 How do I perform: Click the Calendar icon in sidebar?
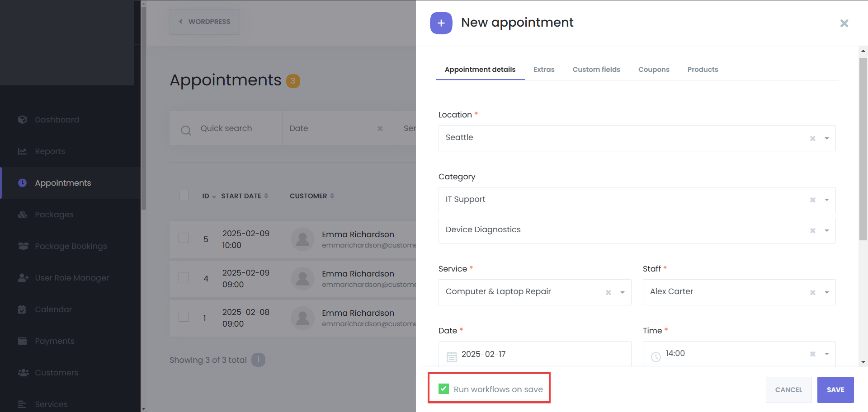22,309
